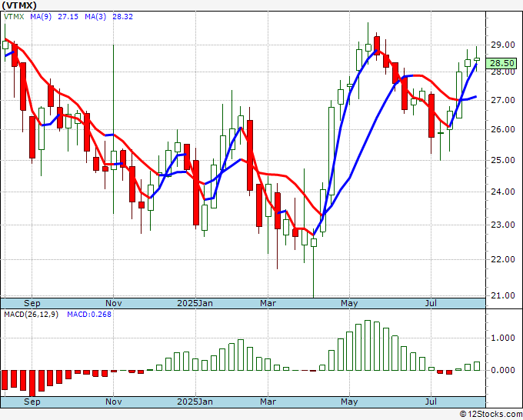Click the (VTMX) chart title
This screenshot has width=523, height=420.
pyautogui.click(x=19, y=5)
